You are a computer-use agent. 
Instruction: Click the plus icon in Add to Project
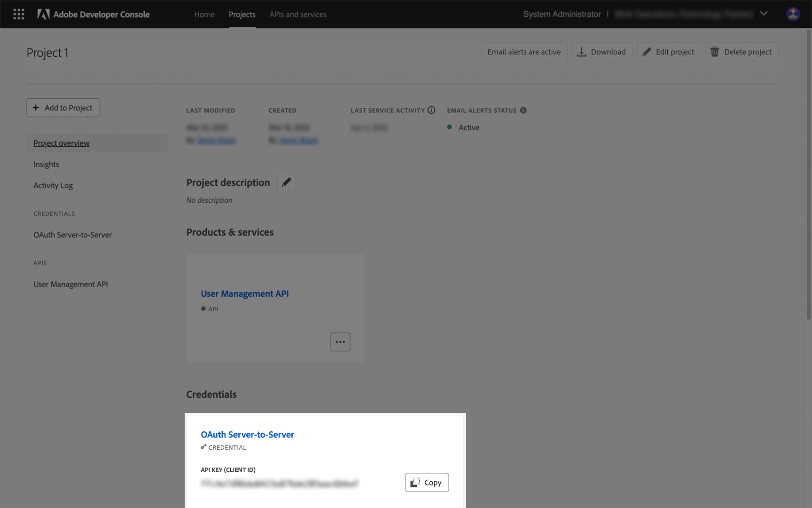tap(36, 108)
